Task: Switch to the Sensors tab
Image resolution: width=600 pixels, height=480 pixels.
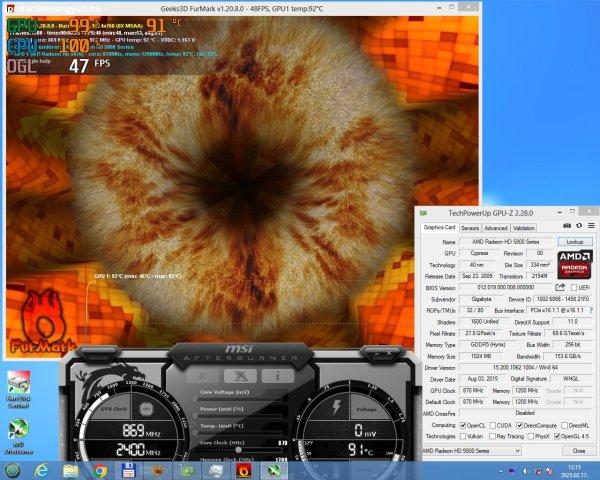Action: pyautogui.click(x=470, y=228)
